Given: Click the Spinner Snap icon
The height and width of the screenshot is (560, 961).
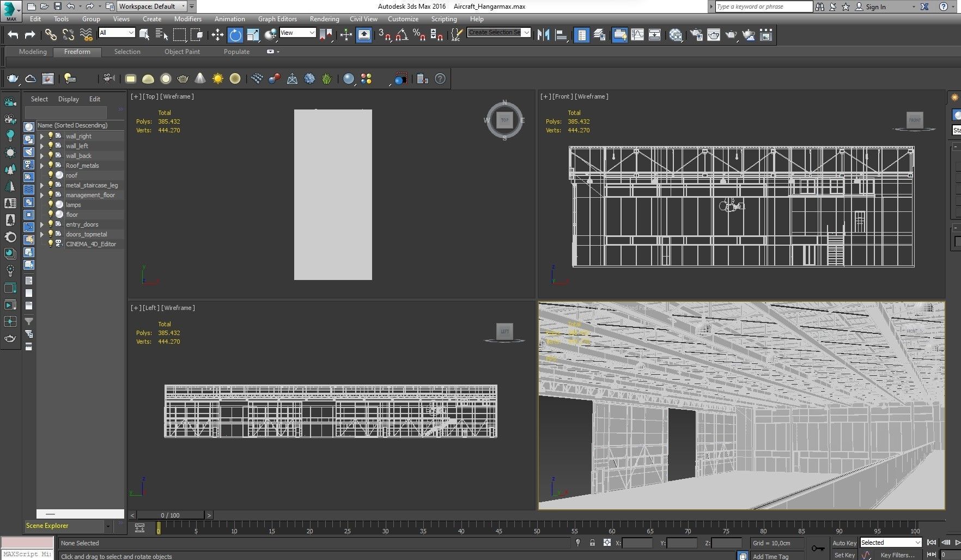Looking at the screenshot, I should point(437,35).
